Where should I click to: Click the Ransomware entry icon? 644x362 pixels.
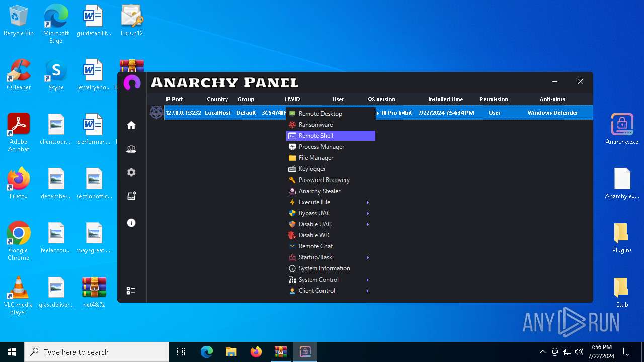pos(292,125)
